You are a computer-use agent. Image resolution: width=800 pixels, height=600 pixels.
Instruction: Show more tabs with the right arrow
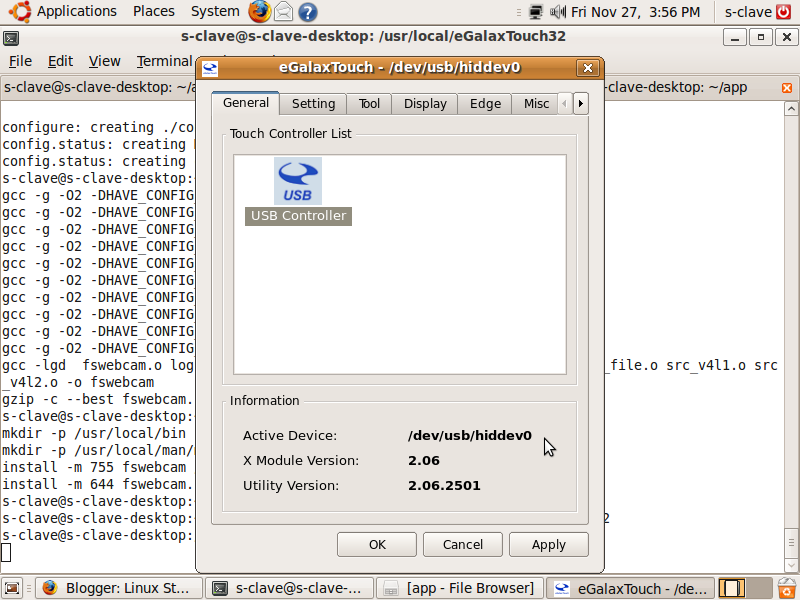[x=581, y=104]
